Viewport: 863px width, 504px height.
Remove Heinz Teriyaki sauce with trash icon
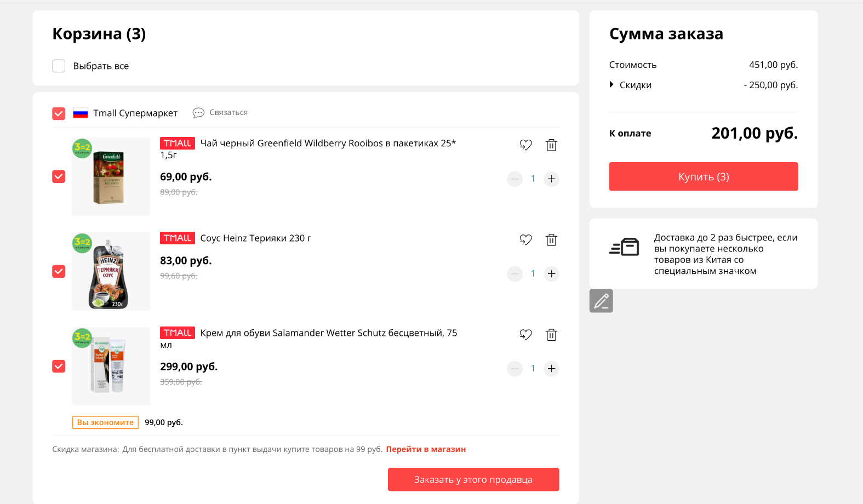(x=551, y=240)
